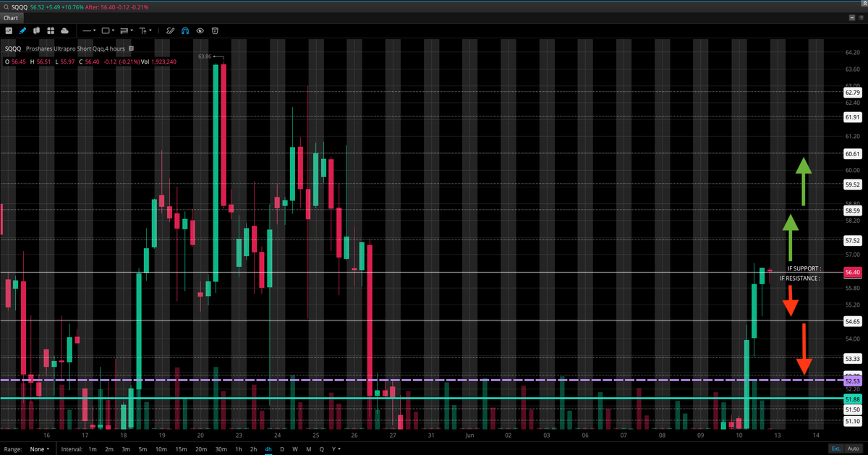Switch to monthly M interval

tap(309, 449)
